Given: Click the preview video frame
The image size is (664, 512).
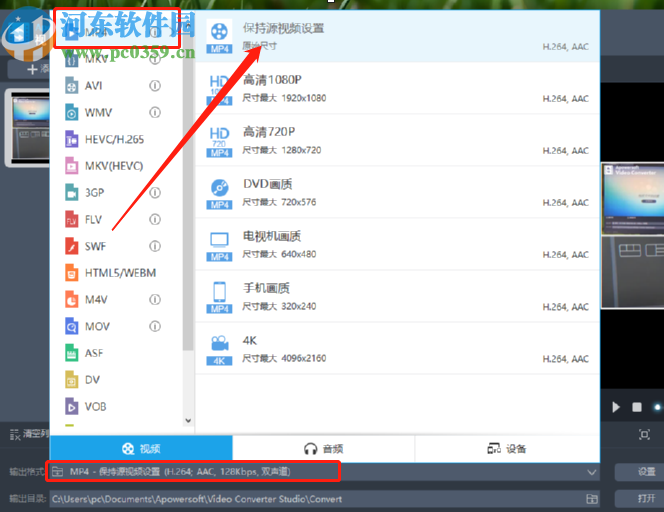Looking at the screenshot, I should tap(633, 235).
